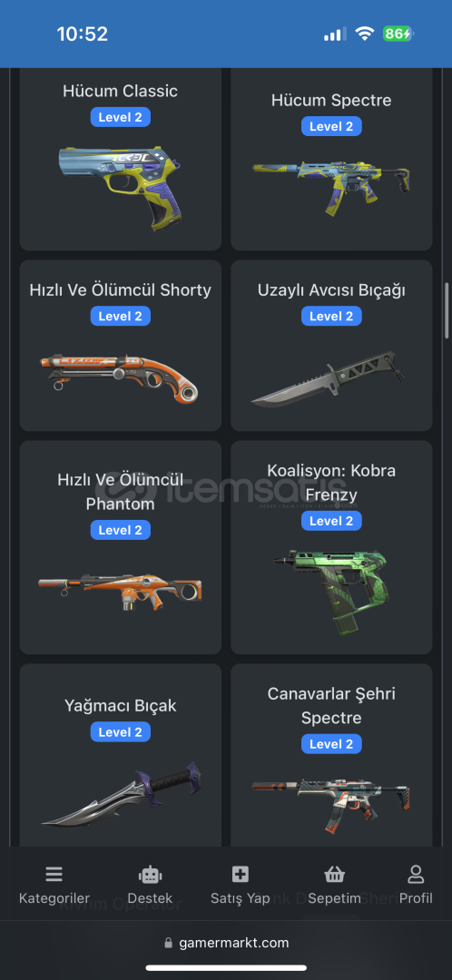Tap the gamermarkt.com address bar
452x980 pixels.
tap(226, 943)
